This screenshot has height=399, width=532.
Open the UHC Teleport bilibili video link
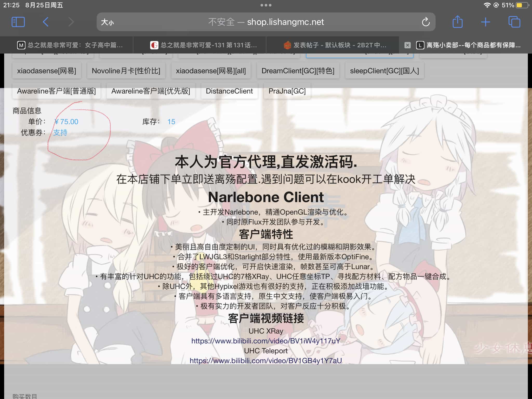tap(266, 361)
